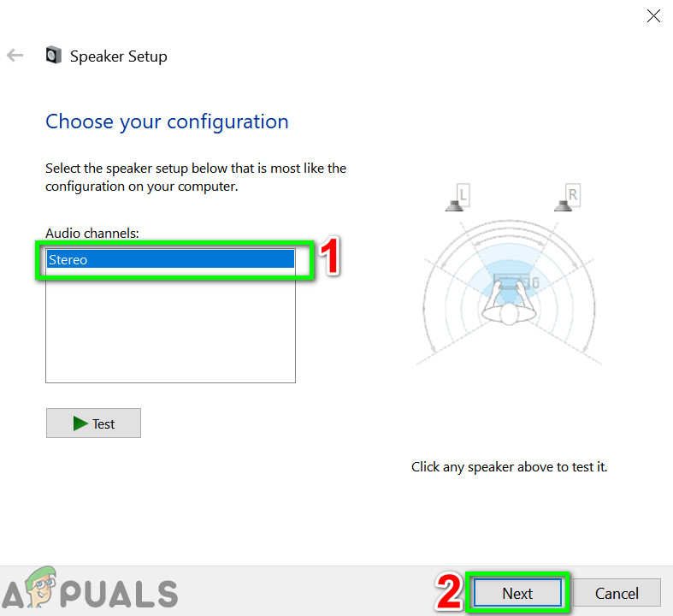Click the R label above right speaker
The width and height of the screenshot is (673, 616).
(x=573, y=194)
